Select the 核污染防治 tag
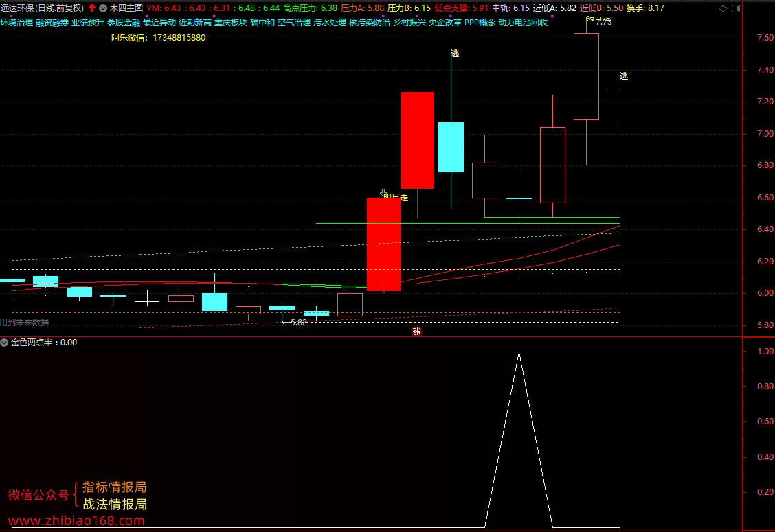Image resolution: width=775 pixels, height=532 pixels. (369, 23)
